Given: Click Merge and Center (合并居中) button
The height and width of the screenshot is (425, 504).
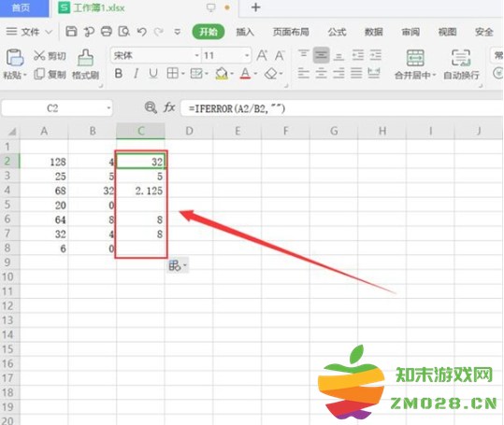Looking at the screenshot, I should [x=415, y=64].
